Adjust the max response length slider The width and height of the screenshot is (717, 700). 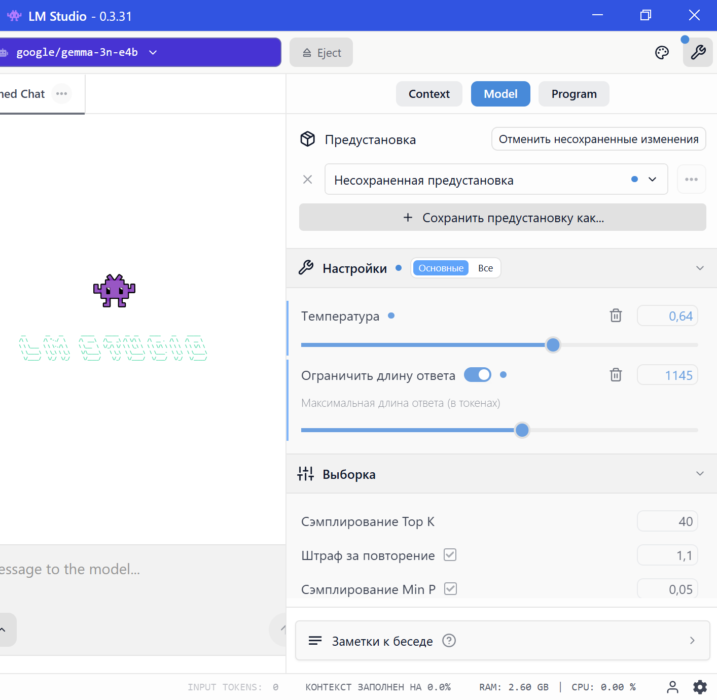(522, 430)
